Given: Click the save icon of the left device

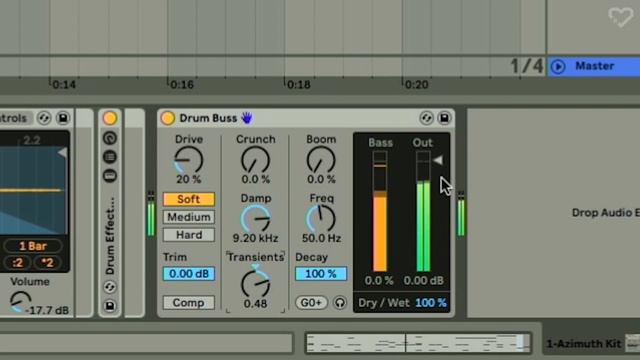Looking at the screenshot, I should pos(63,118).
